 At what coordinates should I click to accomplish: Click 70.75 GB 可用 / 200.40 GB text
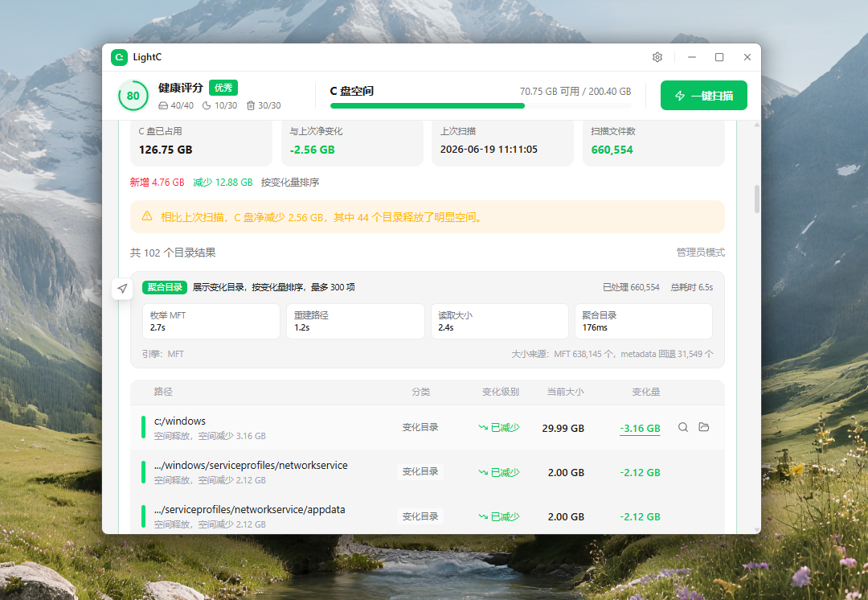(575, 92)
